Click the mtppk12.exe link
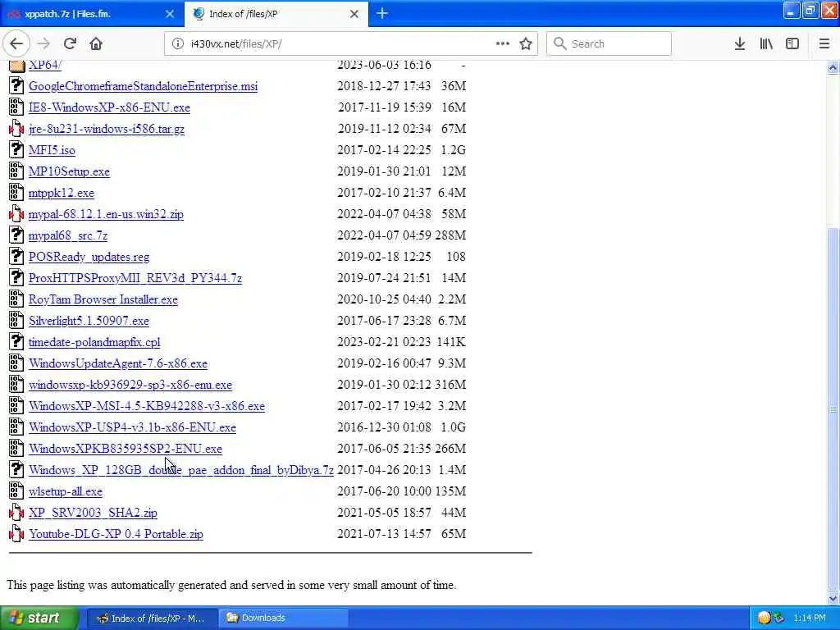This screenshot has height=630, width=840. coord(61,193)
